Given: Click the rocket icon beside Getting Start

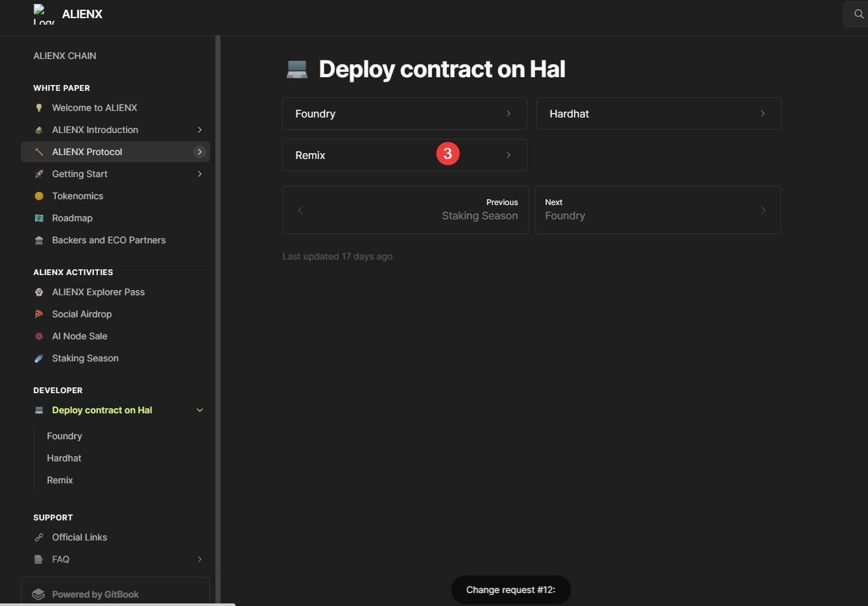Looking at the screenshot, I should coord(39,174).
